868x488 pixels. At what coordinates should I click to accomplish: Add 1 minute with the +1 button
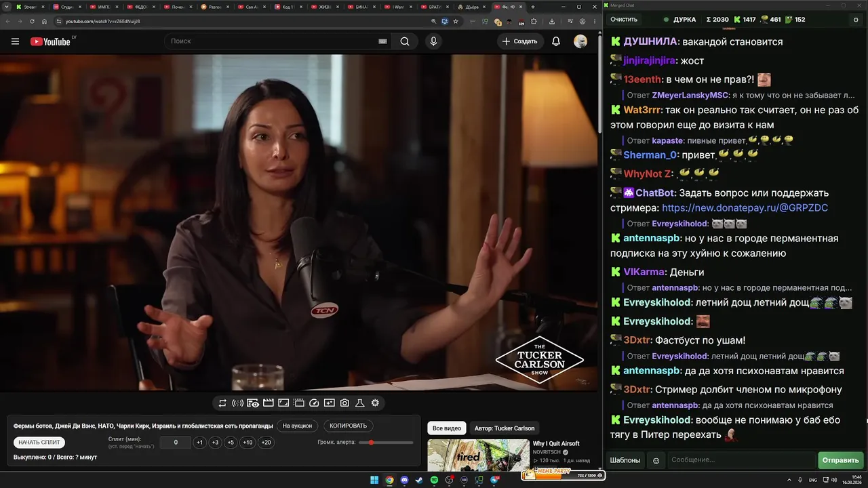[x=199, y=443]
